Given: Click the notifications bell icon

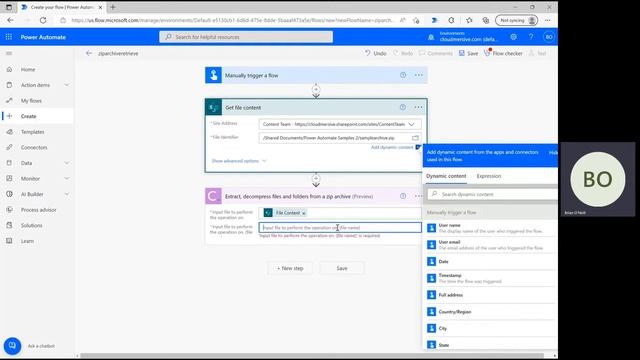Looking at the screenshot, I should coord(431,37).
